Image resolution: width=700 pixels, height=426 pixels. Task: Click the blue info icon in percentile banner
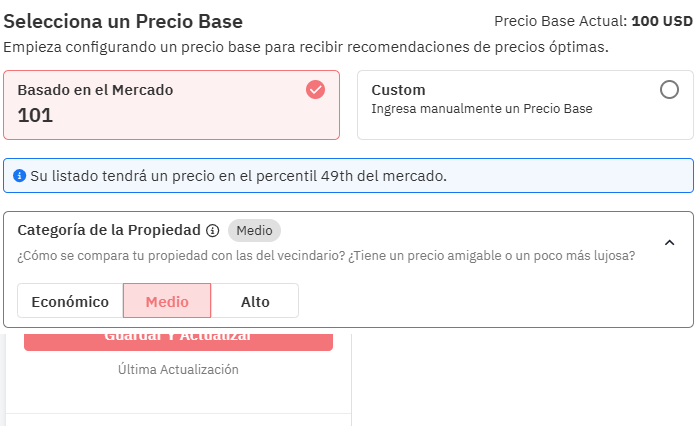[19, 176]
